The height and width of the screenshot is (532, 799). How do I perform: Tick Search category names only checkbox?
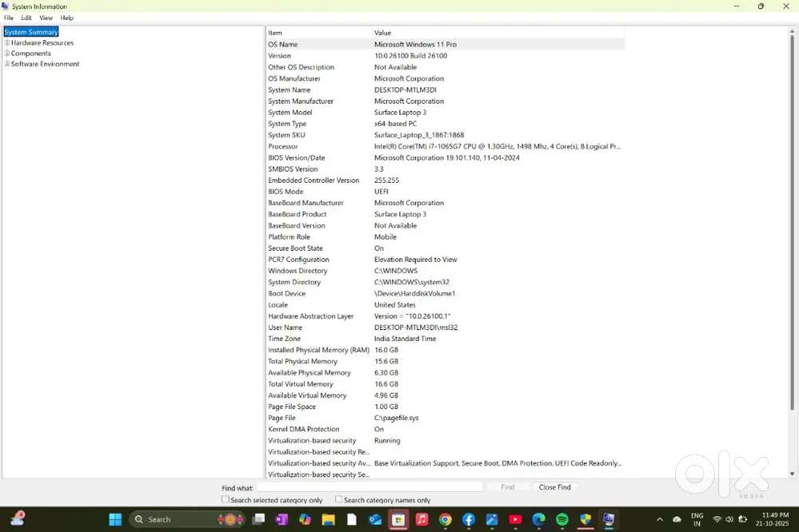click(x=339, y=500)
